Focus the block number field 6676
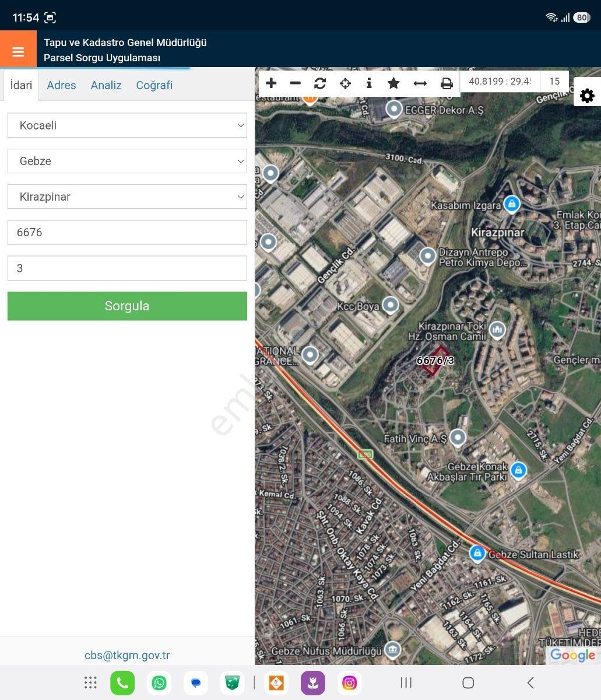601x700 pixels. (x=127, y=232)
